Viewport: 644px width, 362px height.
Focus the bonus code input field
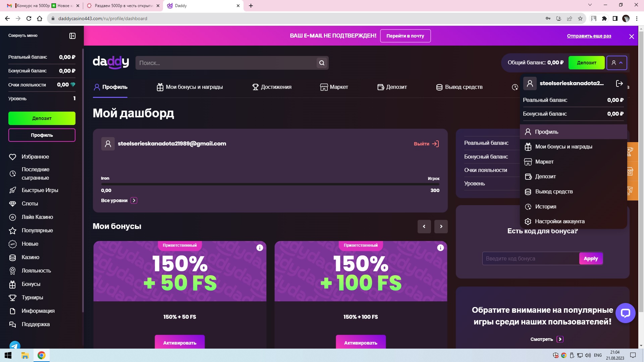(531, 258)
